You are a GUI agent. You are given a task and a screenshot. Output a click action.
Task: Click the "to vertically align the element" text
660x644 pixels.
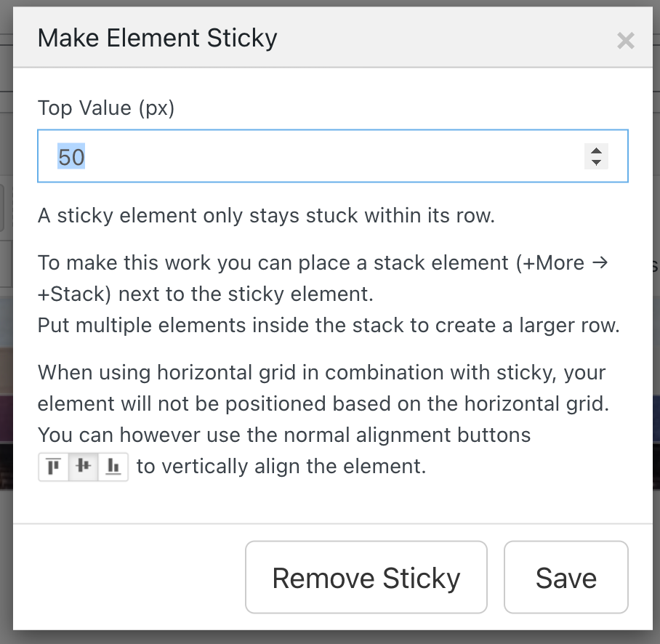(281, 466)
